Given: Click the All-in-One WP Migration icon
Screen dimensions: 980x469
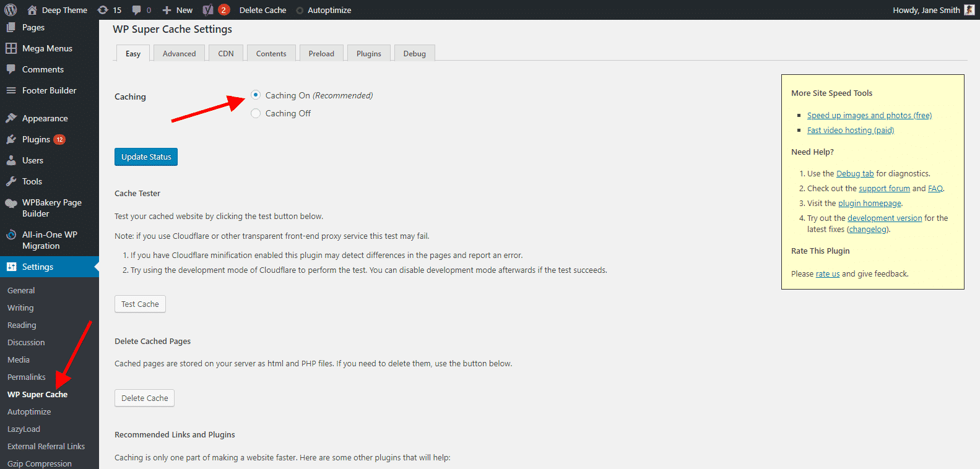Looking at the screenshot, I should [x=11, y=234].
